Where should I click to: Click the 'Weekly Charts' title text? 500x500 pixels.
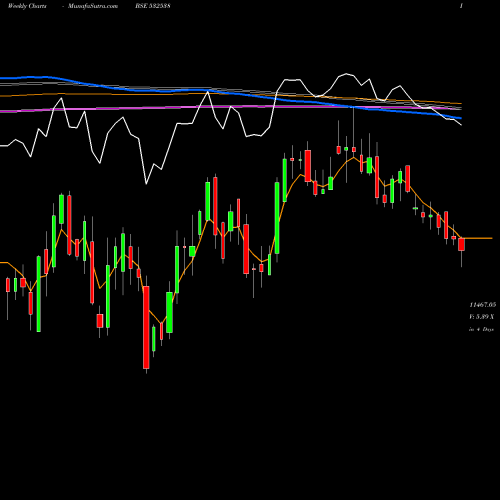[x=27, y=6]
